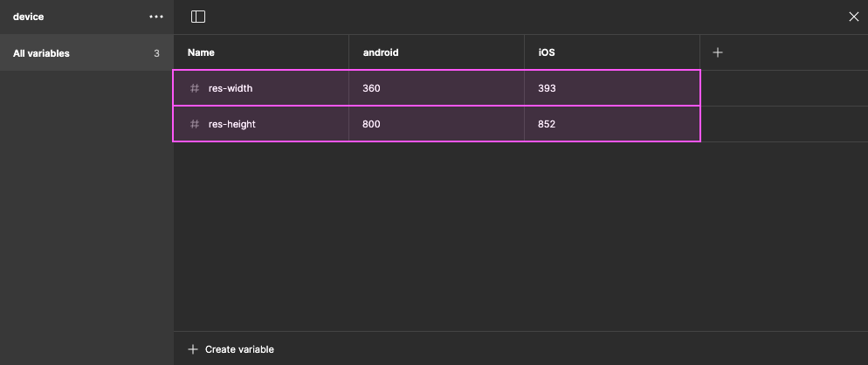Select the iOS mode column header

[547, 52]
